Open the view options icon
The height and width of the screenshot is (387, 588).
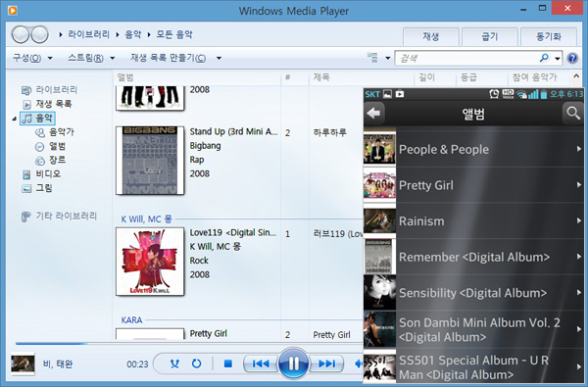click(x=373, y=58)
